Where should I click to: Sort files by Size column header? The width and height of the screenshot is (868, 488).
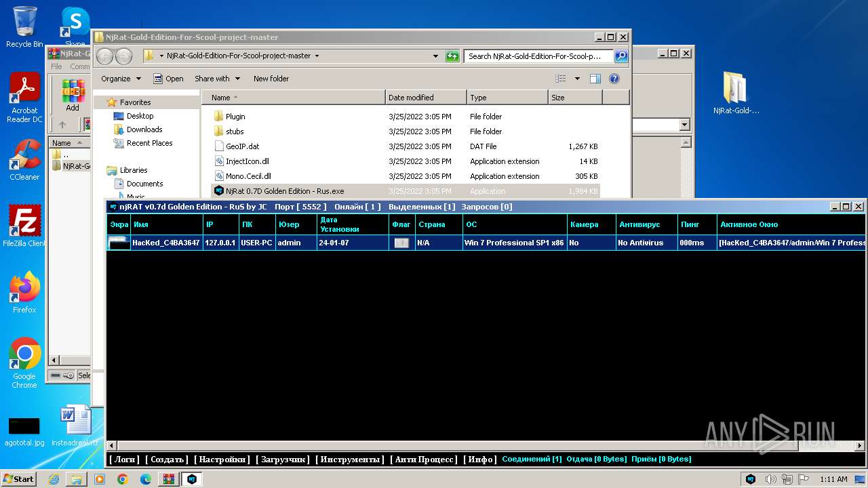click(x=575, y=98)
